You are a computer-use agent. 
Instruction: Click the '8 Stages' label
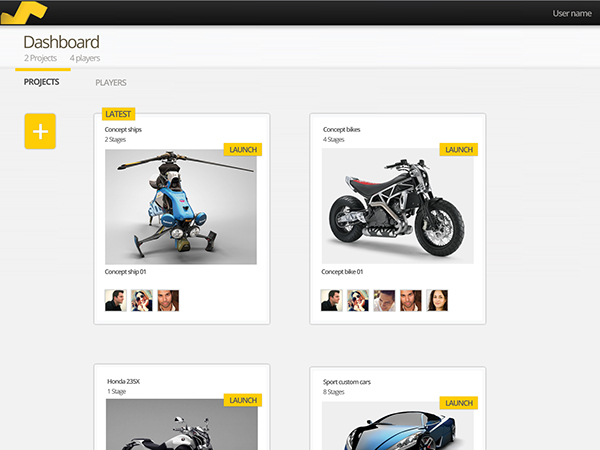coord(334,392)
